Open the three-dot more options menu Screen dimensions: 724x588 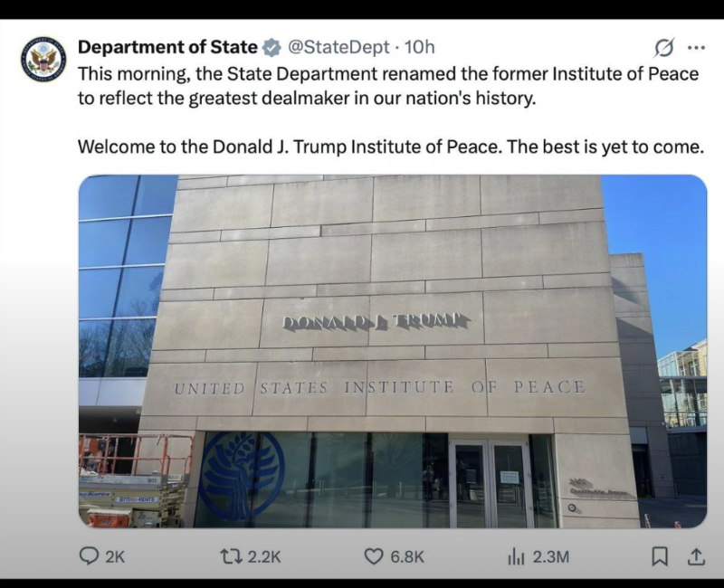(x=696, y=48)
